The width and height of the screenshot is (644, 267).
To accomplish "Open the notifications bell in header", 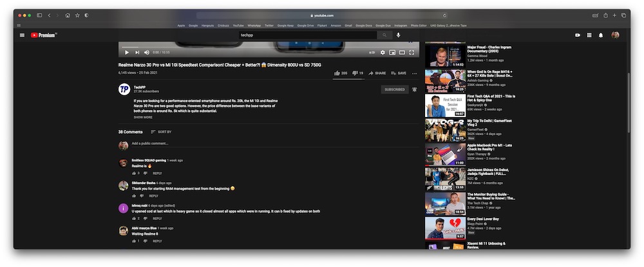I will point(601,35).
